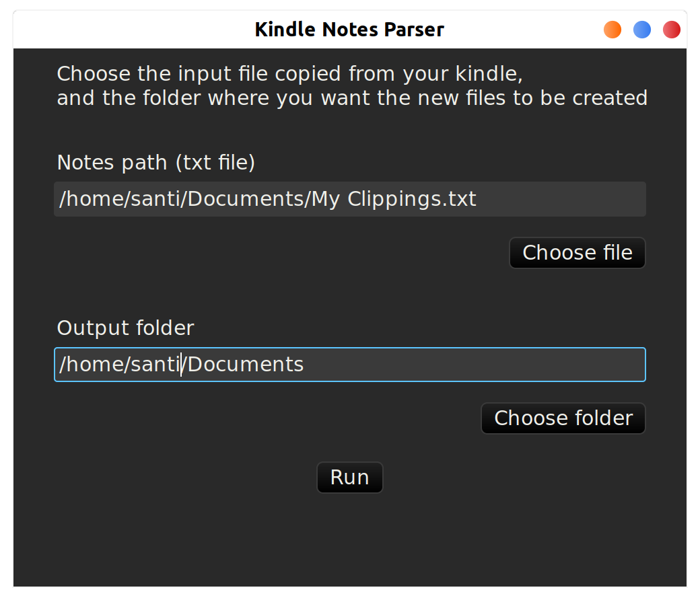Click the leftmost title bar circle icon
Screen dimensions: 700x600
click(612, 30)
